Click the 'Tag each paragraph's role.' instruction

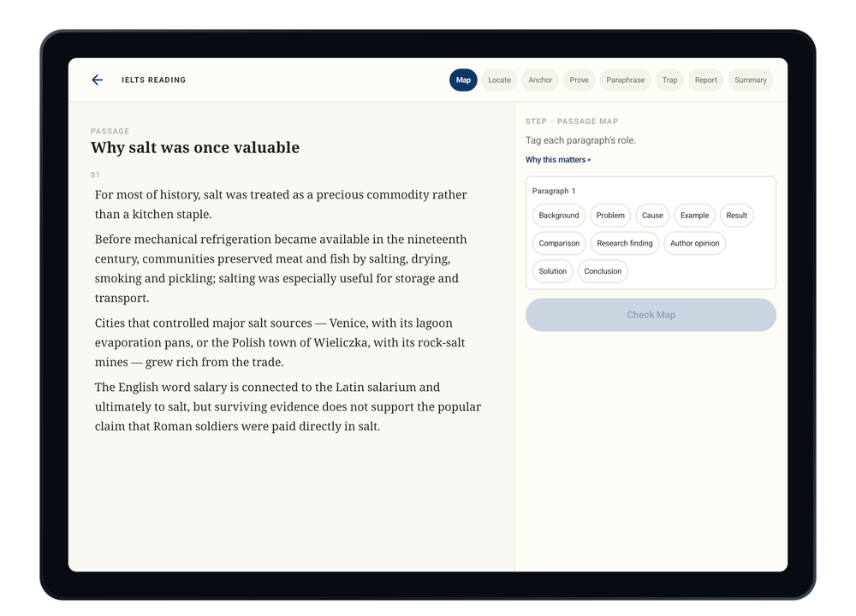click(580, 140)
